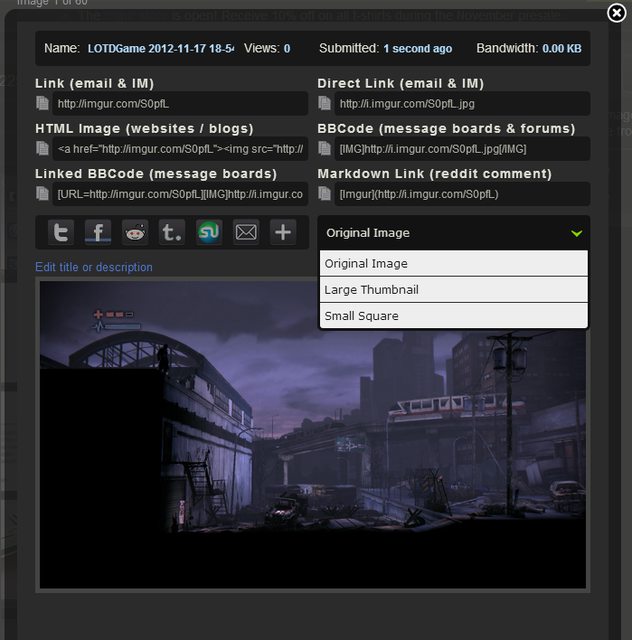The image size is (632, 640).
Task: Select the http://imgur.com/S0pfL link field
Action: [180, 104]
